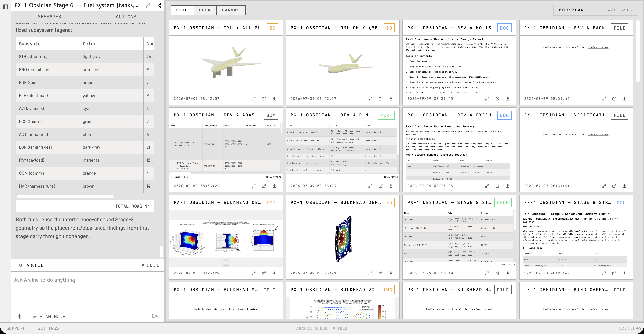Download the STAGE 8 STR... document
This screenshot has width=644, height=334.
[624, 273]
